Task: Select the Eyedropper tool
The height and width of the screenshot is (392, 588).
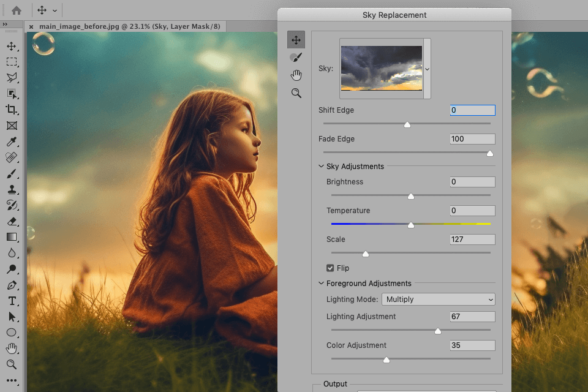Action: [x=11, y=142]
